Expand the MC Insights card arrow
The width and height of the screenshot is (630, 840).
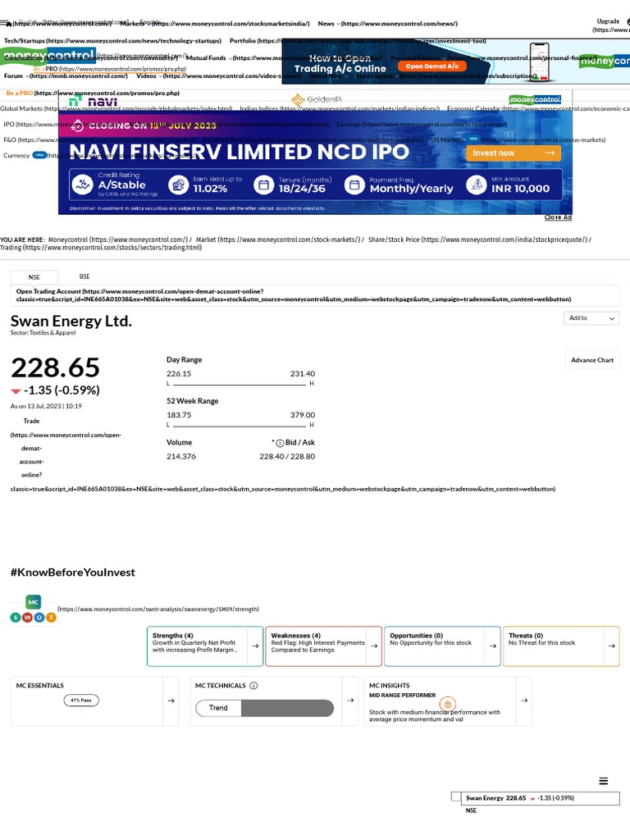(x=523, y=701)
